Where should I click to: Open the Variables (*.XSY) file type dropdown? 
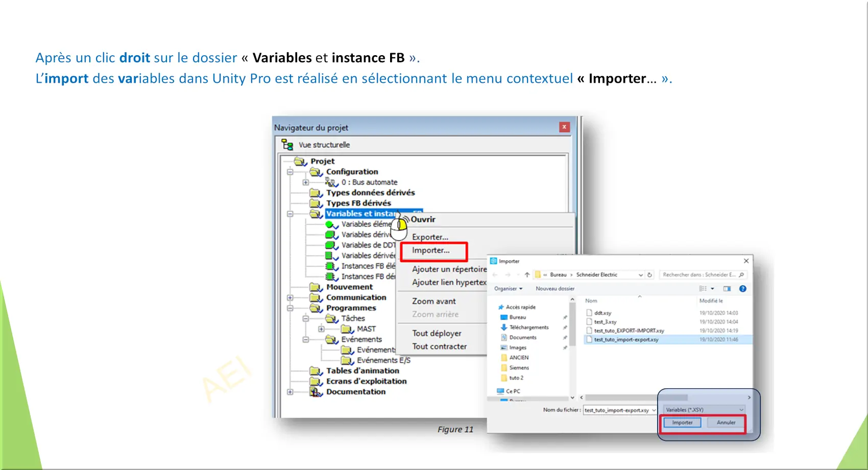pyautogui.click(x=705, y=410)
